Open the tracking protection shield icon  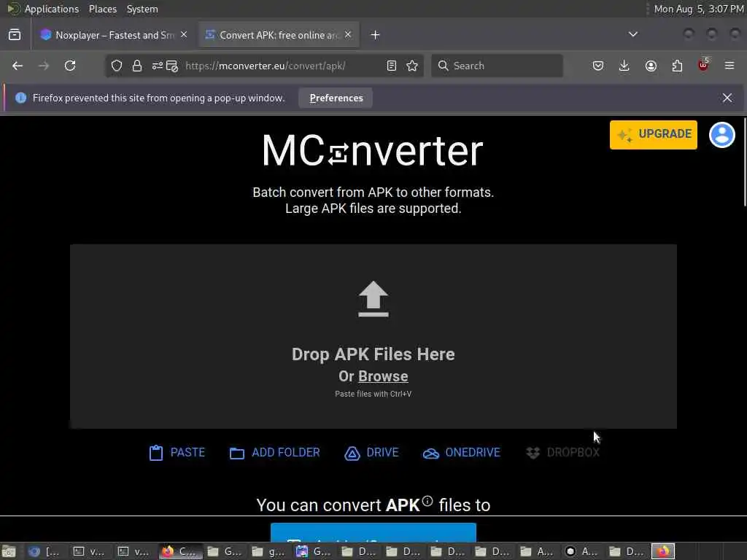117,66
